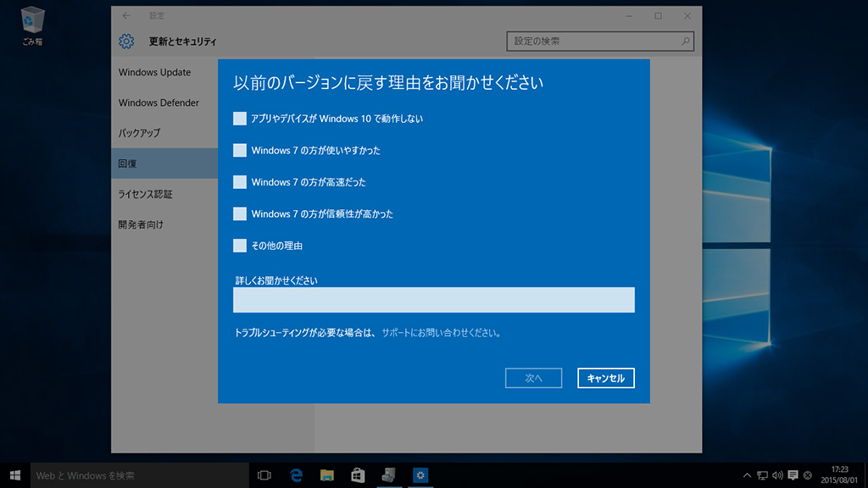Tick 'Windows 7 の方が高速だった' checkbox
This screenshot has width=868, height=488.
[x=240, y=182]
